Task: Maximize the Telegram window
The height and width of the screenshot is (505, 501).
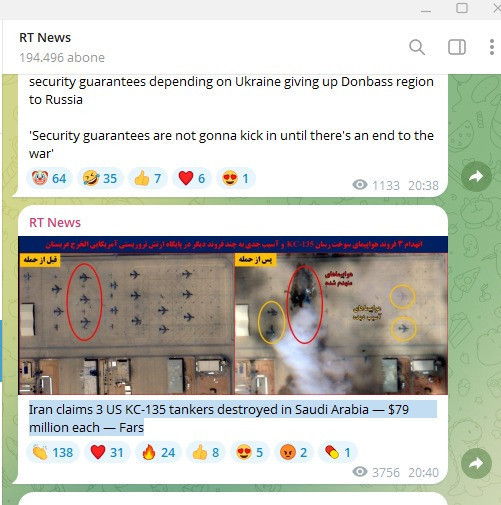Action: [462, 8]
